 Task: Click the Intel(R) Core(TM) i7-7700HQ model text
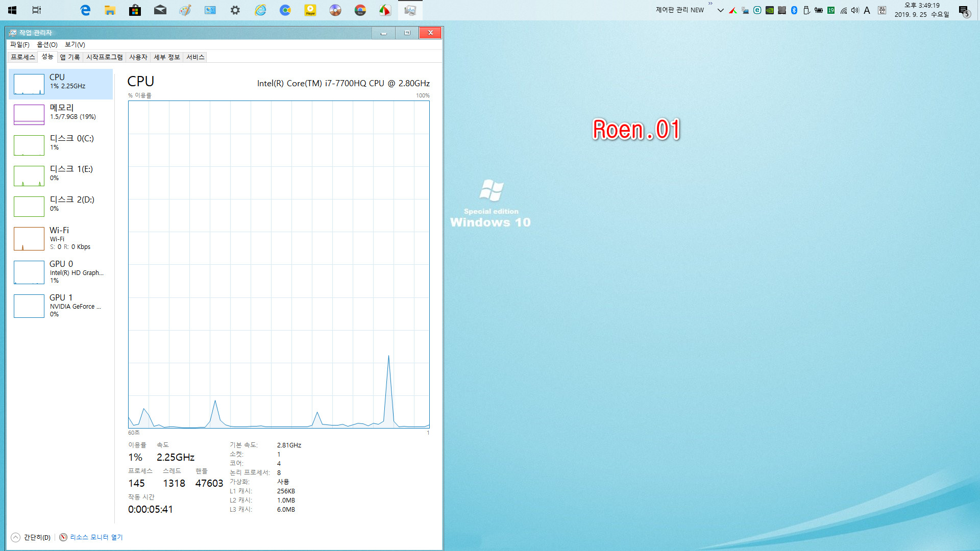(x=343, y=83)
